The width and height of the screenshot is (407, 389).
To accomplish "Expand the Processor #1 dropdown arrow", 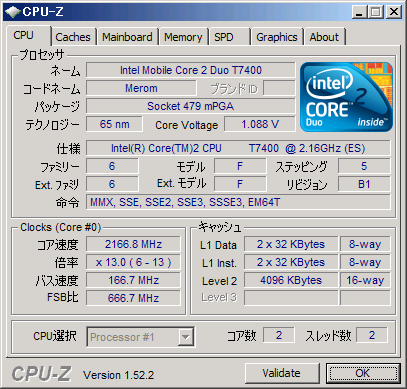I will pos(185,337).
